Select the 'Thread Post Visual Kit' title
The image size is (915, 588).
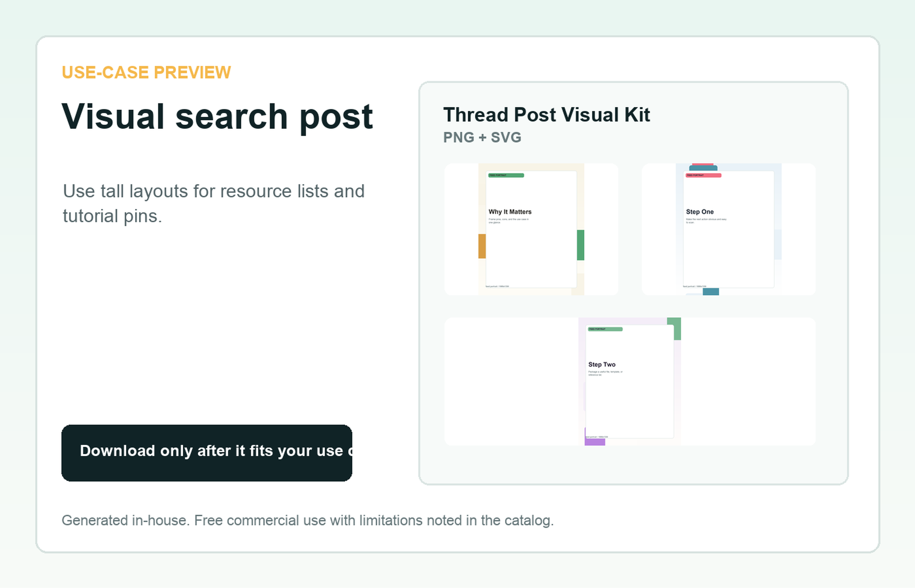tap(546, 115)
